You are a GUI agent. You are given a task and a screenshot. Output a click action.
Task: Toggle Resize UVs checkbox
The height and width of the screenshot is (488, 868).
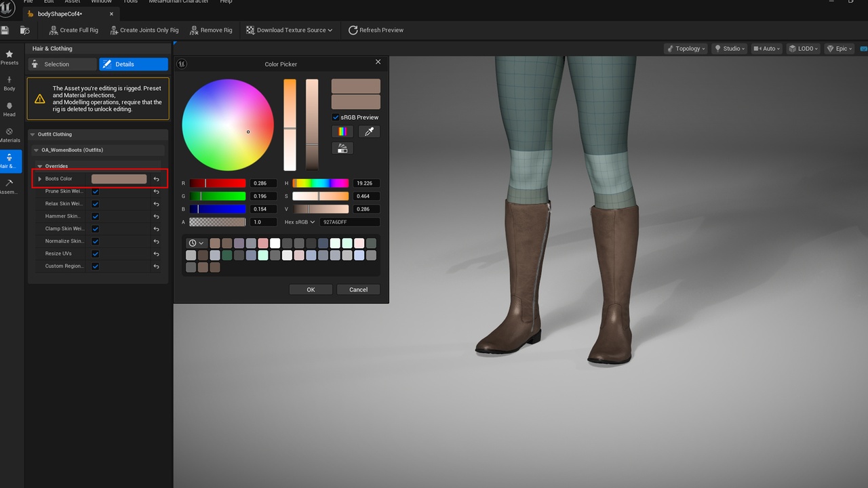[96, 253]
